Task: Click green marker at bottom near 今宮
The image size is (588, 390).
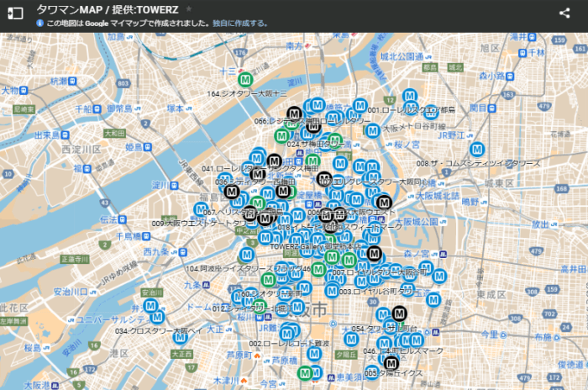Action: 305,372
